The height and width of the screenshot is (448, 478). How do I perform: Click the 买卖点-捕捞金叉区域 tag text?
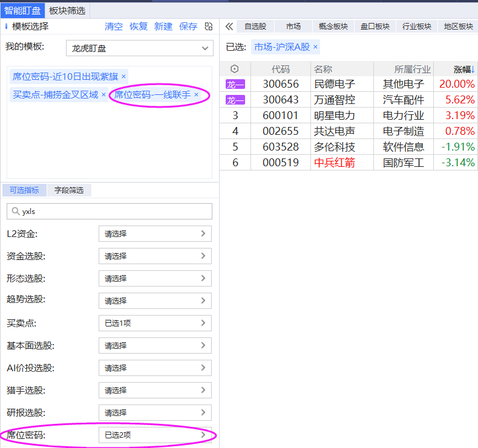click(56, 95)
